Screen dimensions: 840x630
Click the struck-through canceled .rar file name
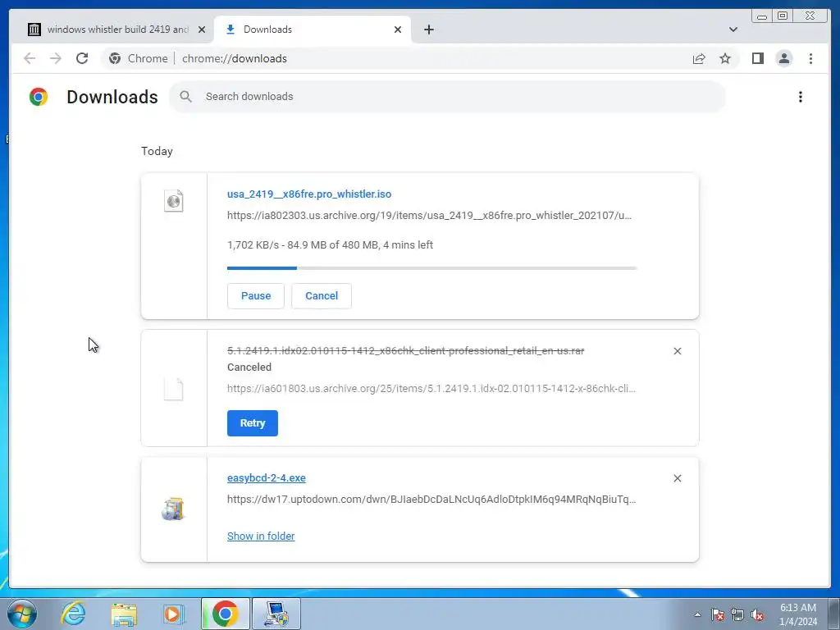[405, 351]
